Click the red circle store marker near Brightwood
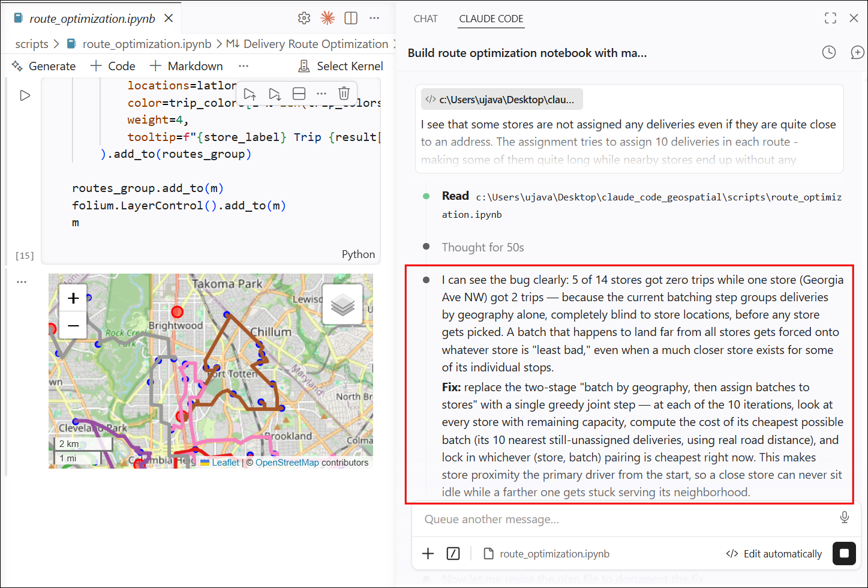The height and width of the screenshot is (588, 868). [x=177, y=312]
